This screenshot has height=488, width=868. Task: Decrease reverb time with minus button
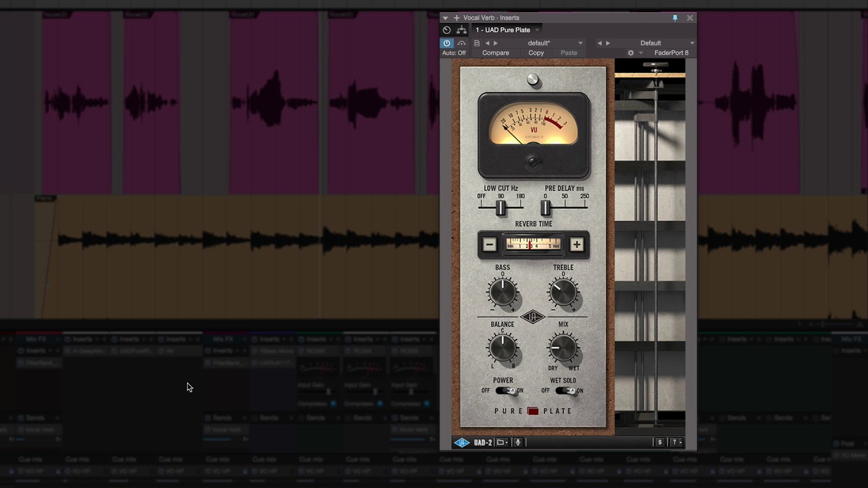point(490,245)
